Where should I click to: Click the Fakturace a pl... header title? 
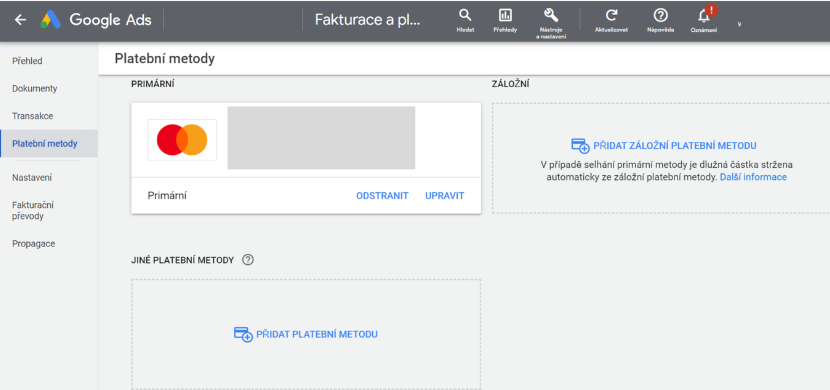tap(368, 20)
